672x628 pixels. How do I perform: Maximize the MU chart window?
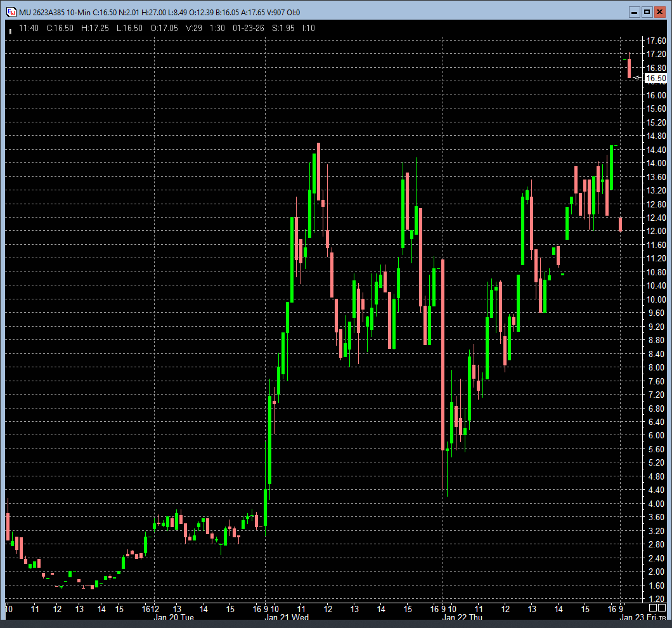pyautogui.click(x=647, y=12)
